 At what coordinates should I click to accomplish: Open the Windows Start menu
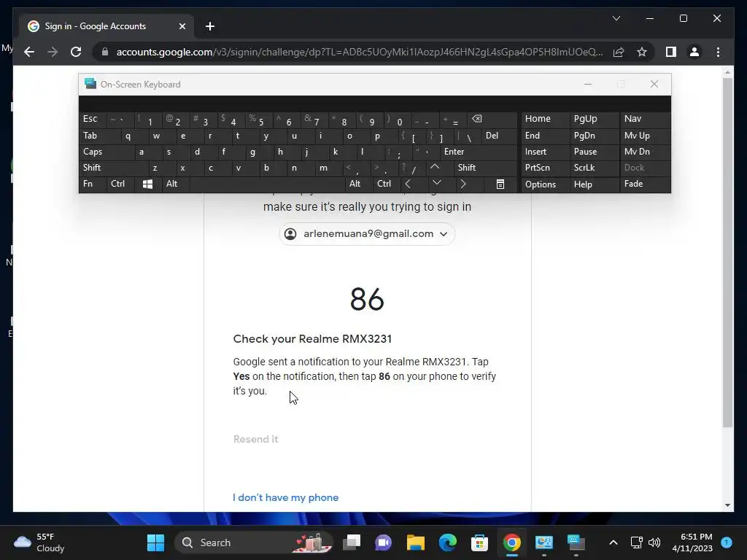pyautogui.click(x=156, y=542)
